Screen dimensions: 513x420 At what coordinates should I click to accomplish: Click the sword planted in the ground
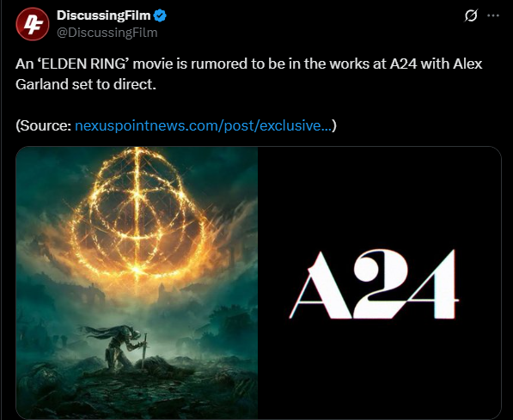click(144, 350)
